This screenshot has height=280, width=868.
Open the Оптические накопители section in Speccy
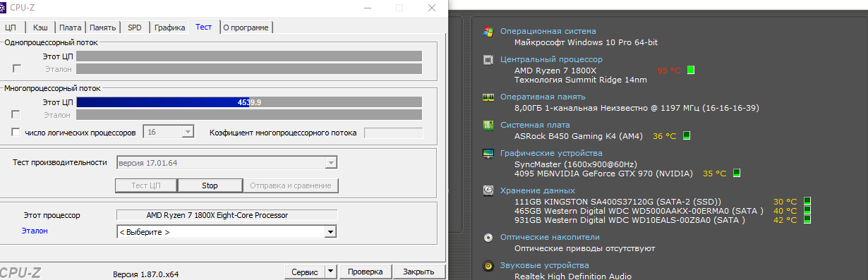coord(550,238)
